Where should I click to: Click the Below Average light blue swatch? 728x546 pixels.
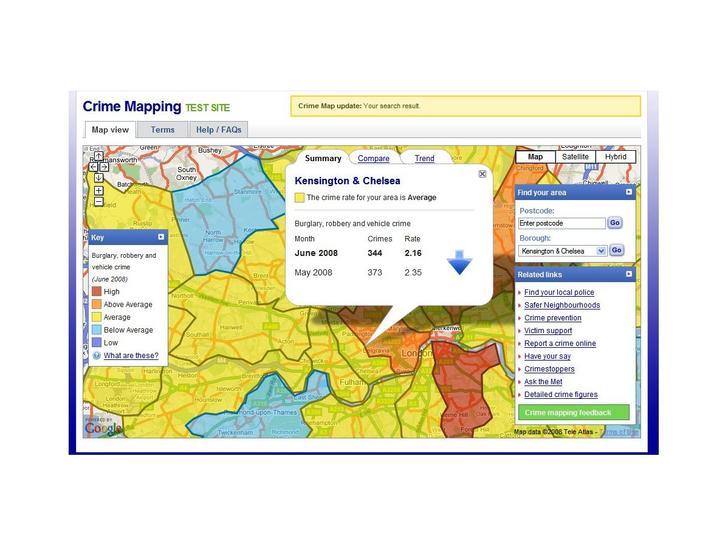(97, 330)
